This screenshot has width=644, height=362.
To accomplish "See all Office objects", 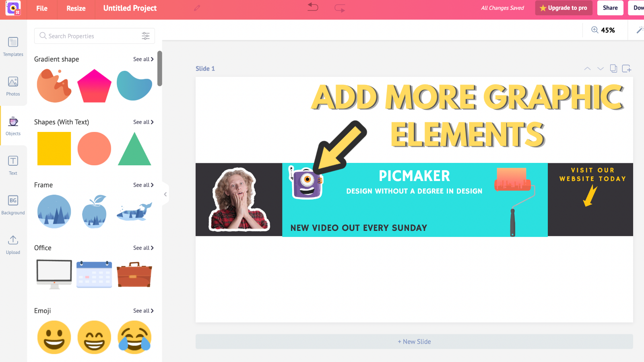I will 143,248.
